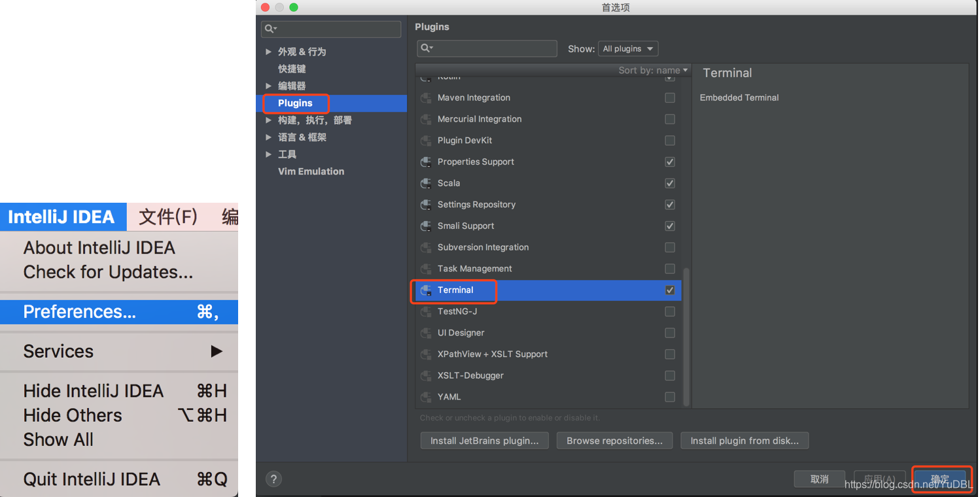Enable the UI Designer checkbox

670,333
